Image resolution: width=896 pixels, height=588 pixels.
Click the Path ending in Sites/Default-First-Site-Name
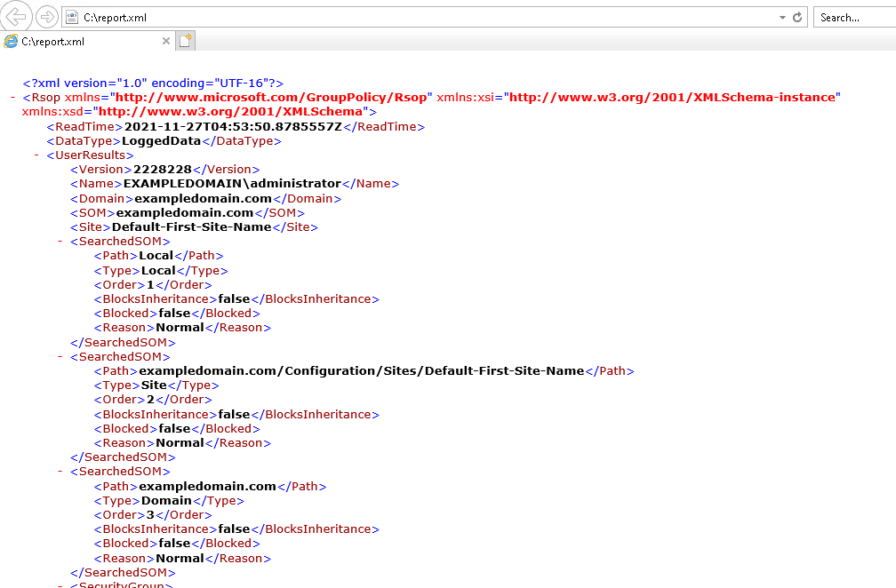pyautogui.click(x=362, y=371)
